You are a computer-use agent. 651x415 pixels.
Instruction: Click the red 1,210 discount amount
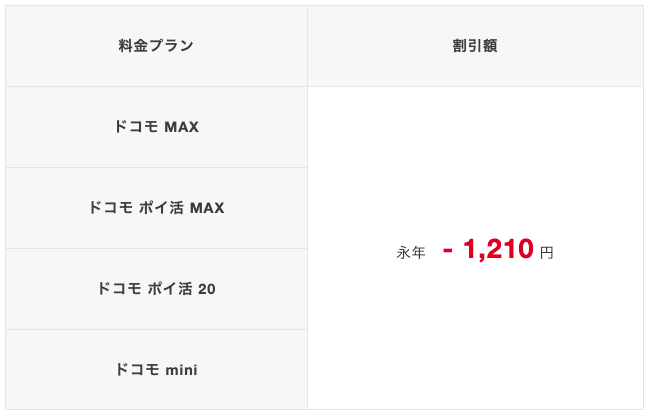[x=498, y=249]
